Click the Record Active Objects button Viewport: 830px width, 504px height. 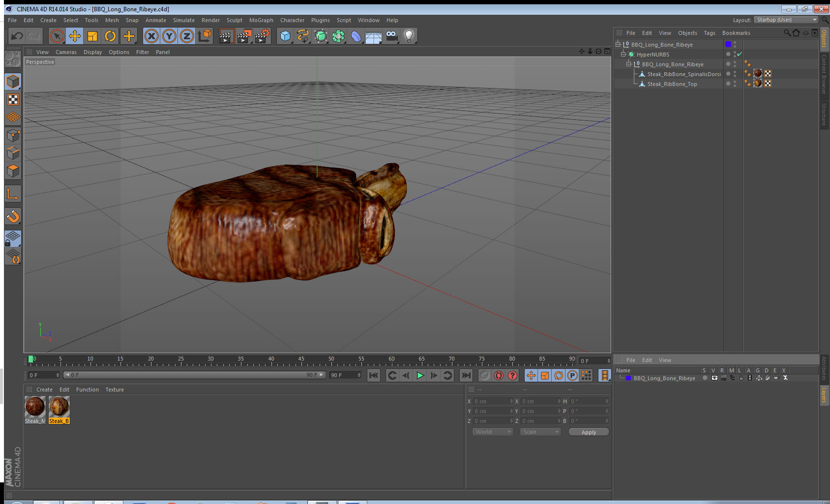(x=485, y=375)
